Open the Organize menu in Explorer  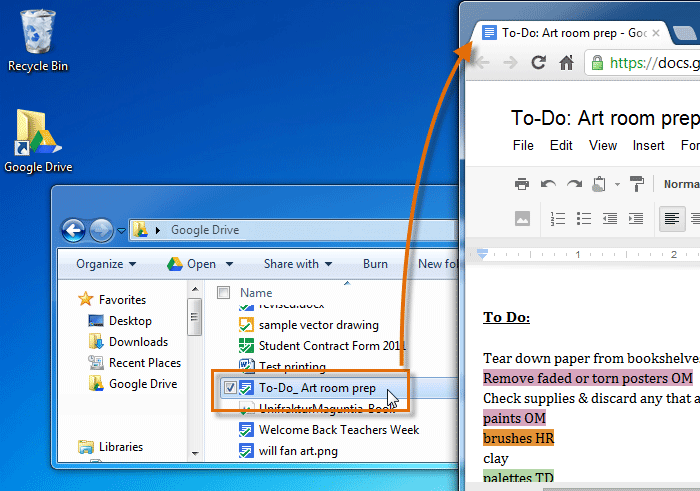[106, 264]
